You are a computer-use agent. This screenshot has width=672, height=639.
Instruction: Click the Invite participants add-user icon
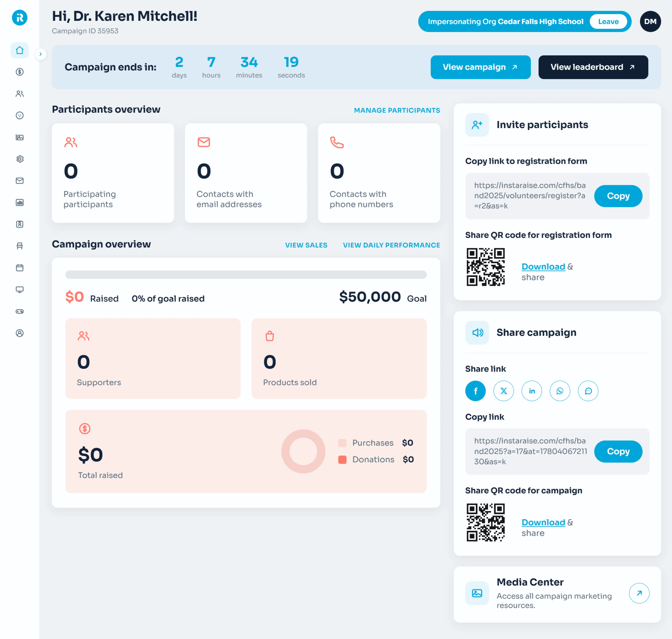[x=477, y=125]
